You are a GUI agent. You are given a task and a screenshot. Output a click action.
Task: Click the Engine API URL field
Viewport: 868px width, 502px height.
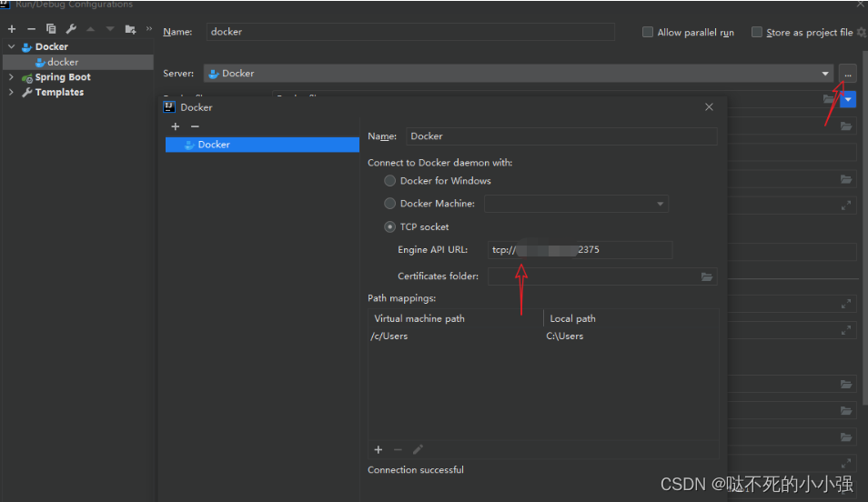[x=580, y=250]
